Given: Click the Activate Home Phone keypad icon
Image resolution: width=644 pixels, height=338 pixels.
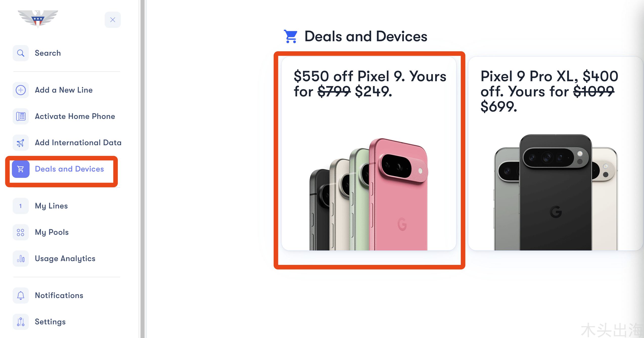Looking at the screenshot, I should (21, 116).
